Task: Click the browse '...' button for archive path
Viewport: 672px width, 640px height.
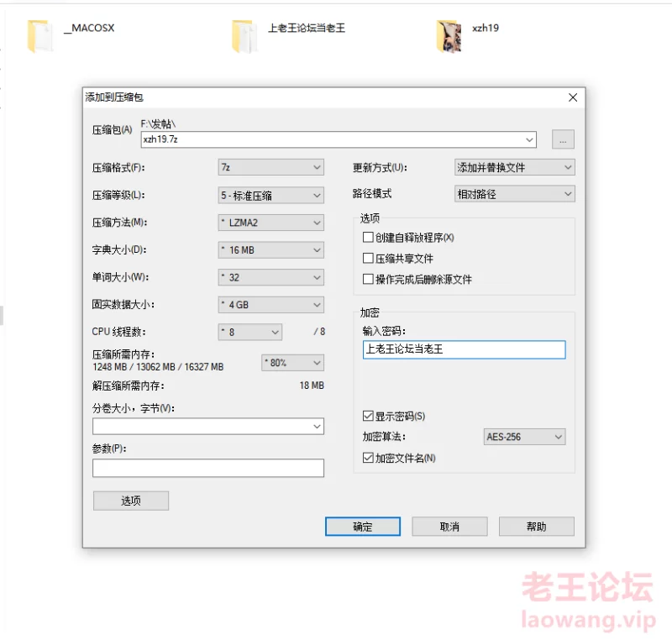Action: [563, 139]
